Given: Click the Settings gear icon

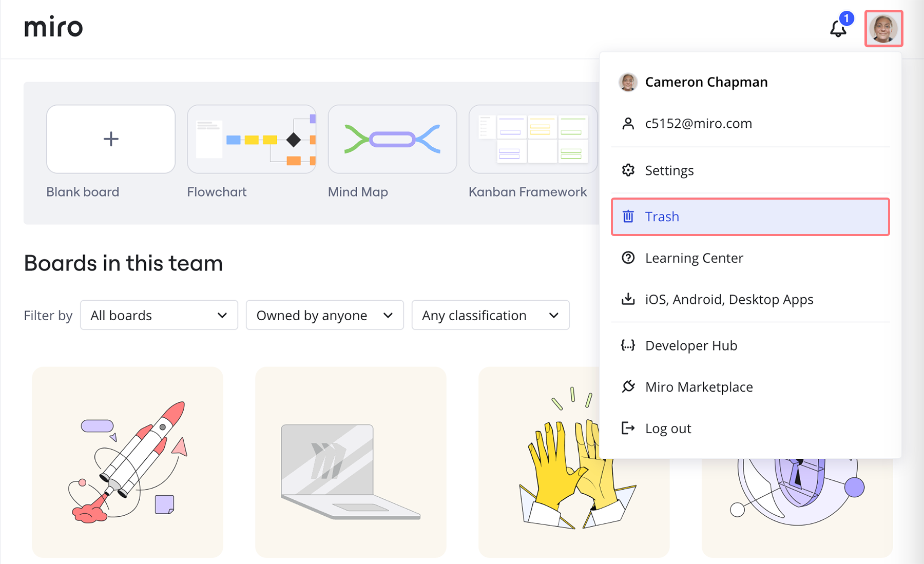Looking at the screenshot, I should 628,170.
